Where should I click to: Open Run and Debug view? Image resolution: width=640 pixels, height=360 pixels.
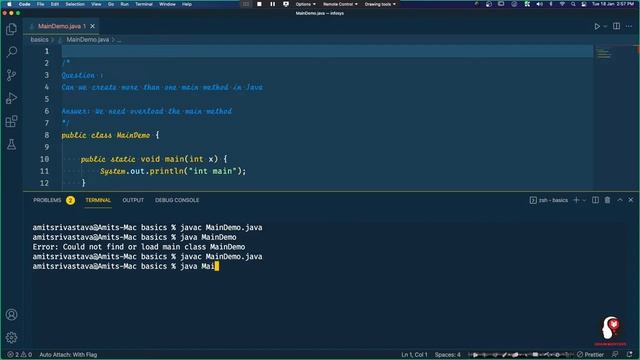(x=11, y=98)
